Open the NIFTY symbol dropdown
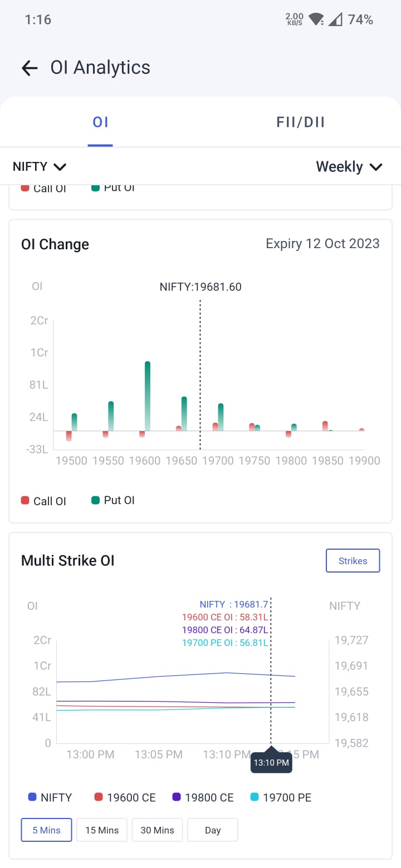Screen dimensions: 401x868 (x=40, y=166)
